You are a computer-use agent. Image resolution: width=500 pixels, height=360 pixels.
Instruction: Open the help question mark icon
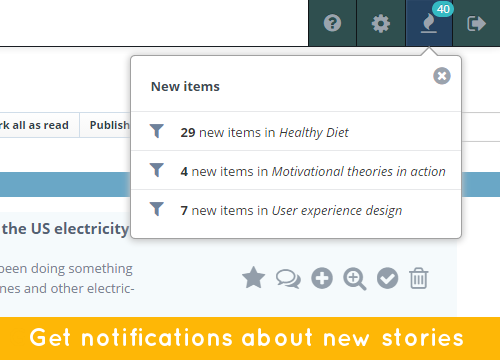[332, 23]
